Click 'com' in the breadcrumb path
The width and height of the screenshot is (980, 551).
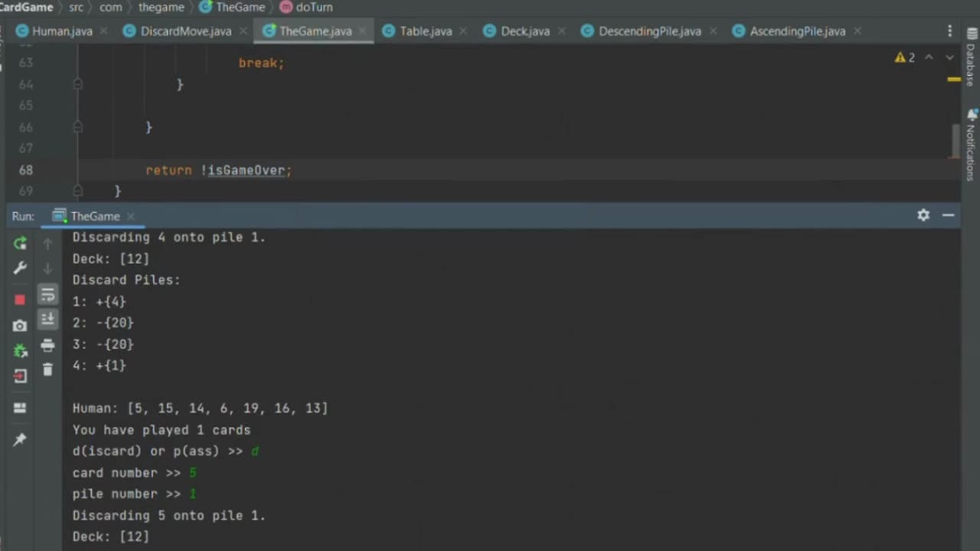click(x=110, y=7)
